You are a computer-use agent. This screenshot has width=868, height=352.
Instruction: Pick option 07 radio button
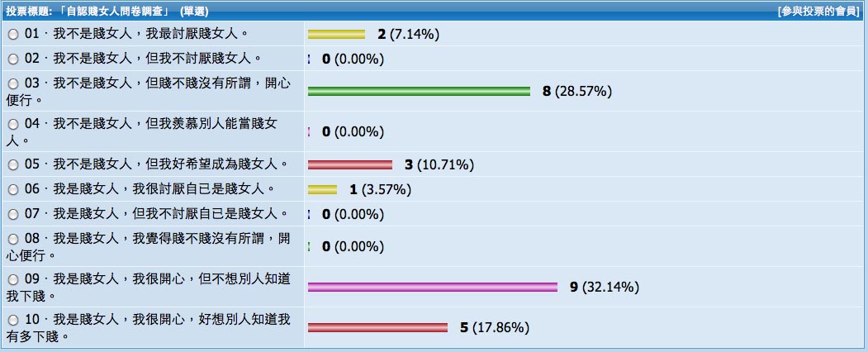click(12, 214)
